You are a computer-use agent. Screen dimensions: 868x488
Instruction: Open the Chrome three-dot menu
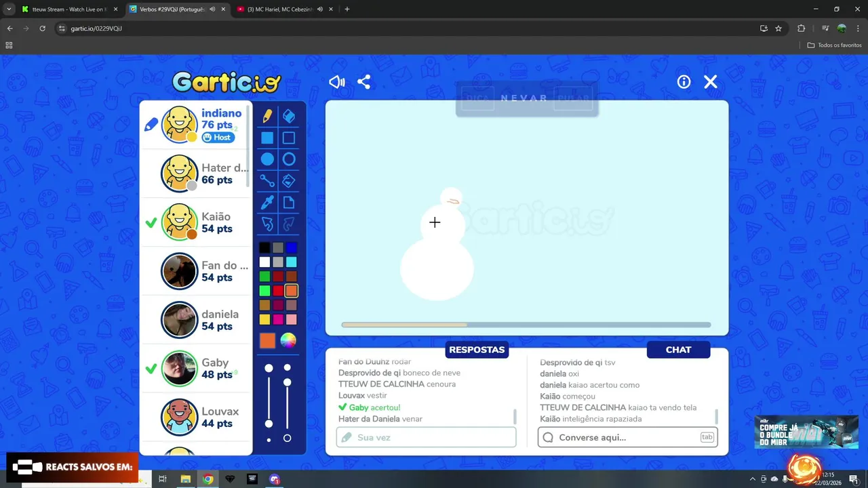click(x=858, y=28)
